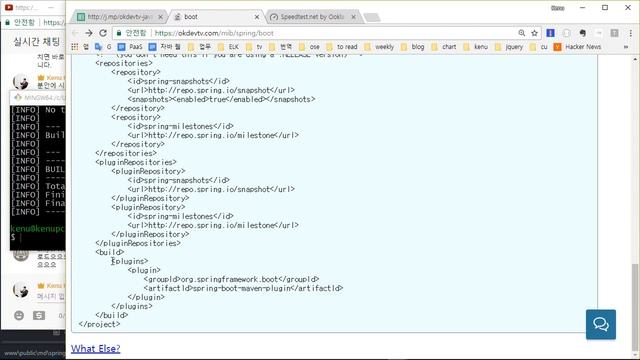Open the 자바 bookmark
Viewport: 640px width, 360px height.
click(x=165, y=47)
